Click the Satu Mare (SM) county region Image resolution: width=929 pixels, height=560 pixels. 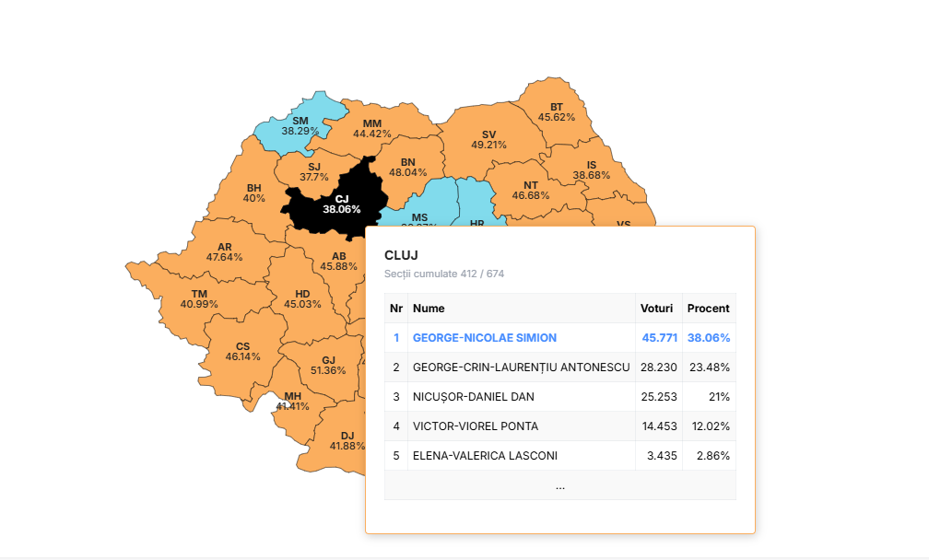tap(300, 126)
